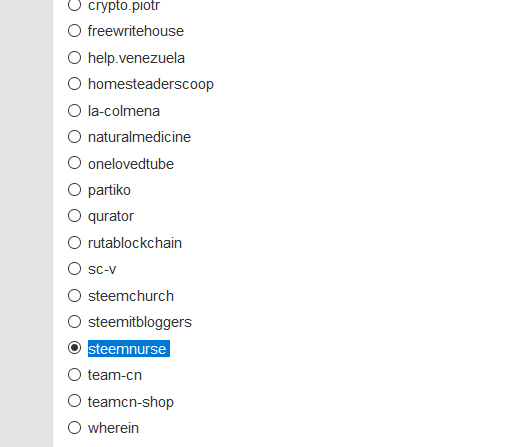Select the teamcn-shop radio button
The image size is (511, 447).
pos(74,401)
